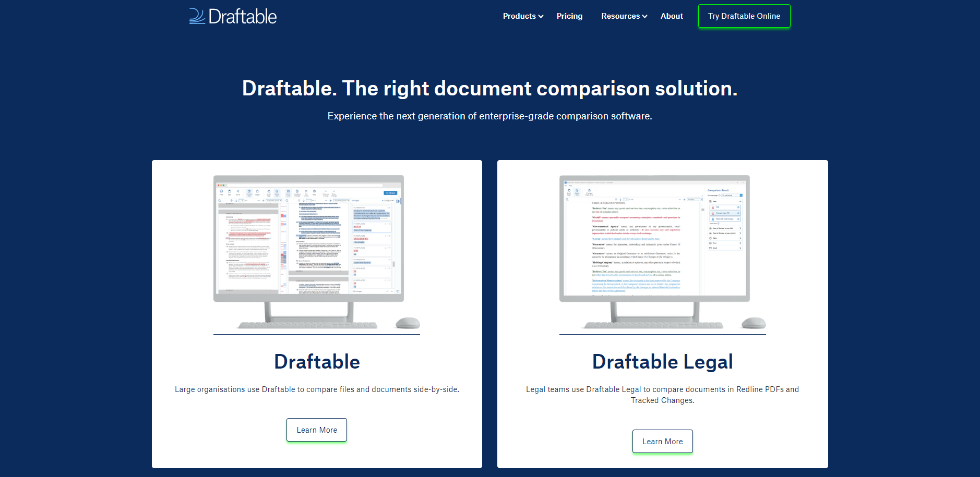Enable Scroll Lock in the comparison view

pyautogui.click(x=288, y=192)
